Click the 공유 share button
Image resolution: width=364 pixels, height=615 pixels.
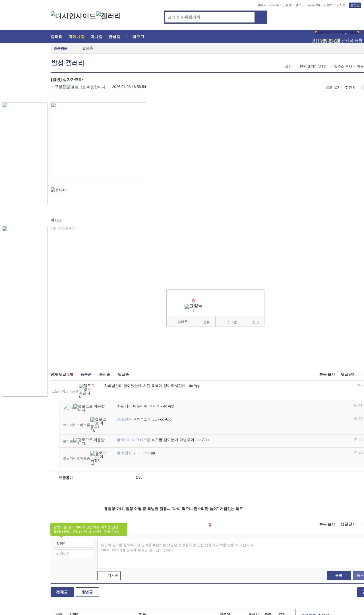(203, 322)
